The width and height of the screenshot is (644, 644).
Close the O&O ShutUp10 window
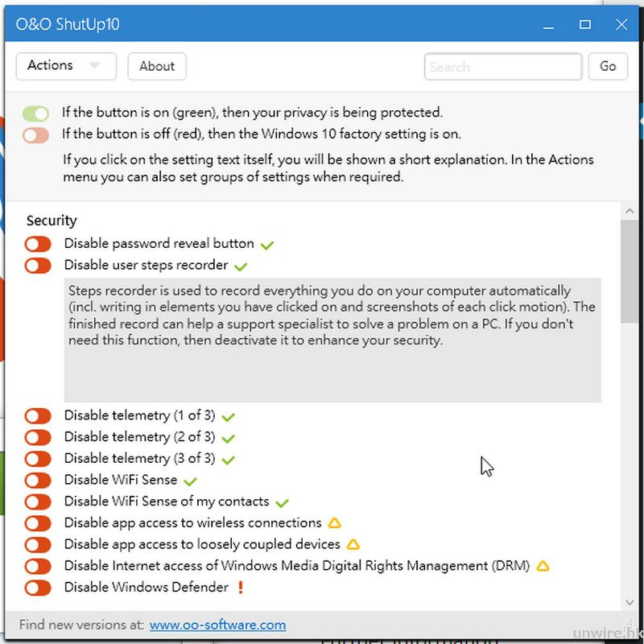[621, 25]
